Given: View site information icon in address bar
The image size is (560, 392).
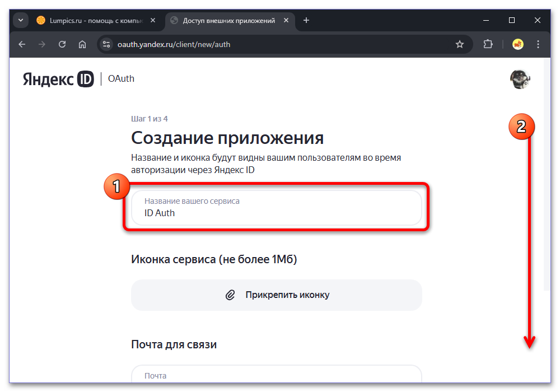Looking at the screenshot, I should [106, 44].
